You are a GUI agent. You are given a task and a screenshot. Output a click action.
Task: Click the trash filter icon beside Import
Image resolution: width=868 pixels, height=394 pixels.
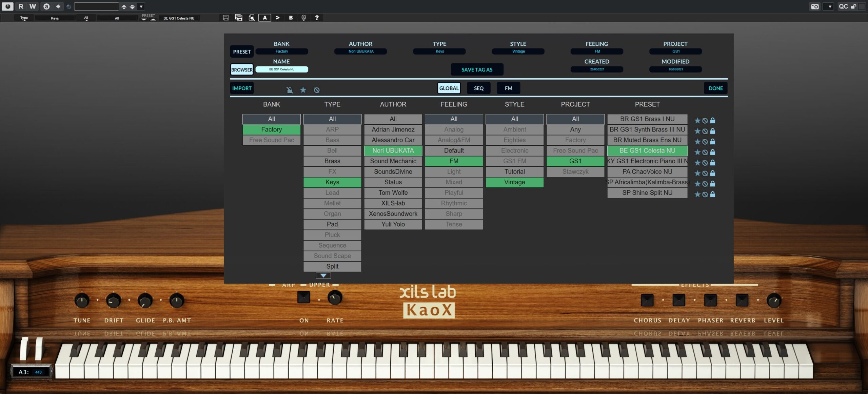coord(290,90)
